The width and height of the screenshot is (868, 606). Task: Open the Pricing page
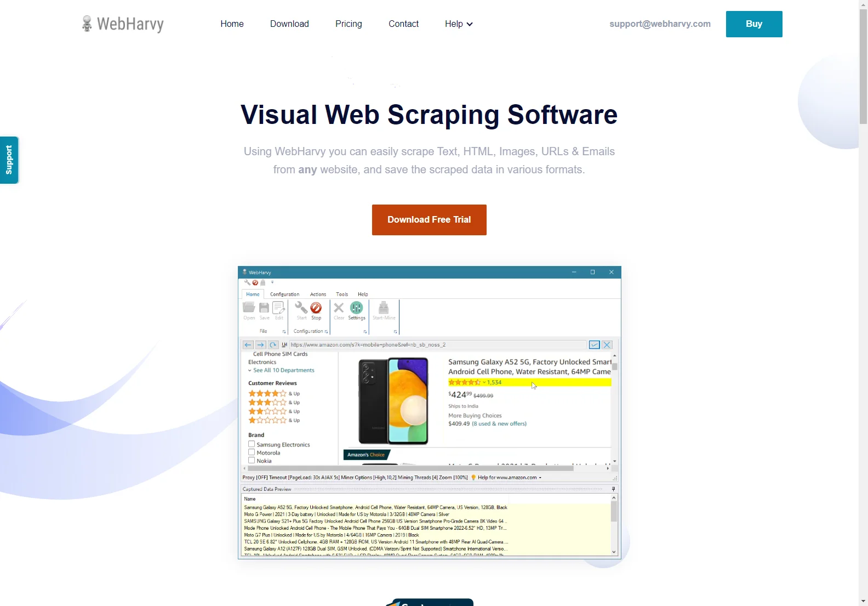click(349, 24)
